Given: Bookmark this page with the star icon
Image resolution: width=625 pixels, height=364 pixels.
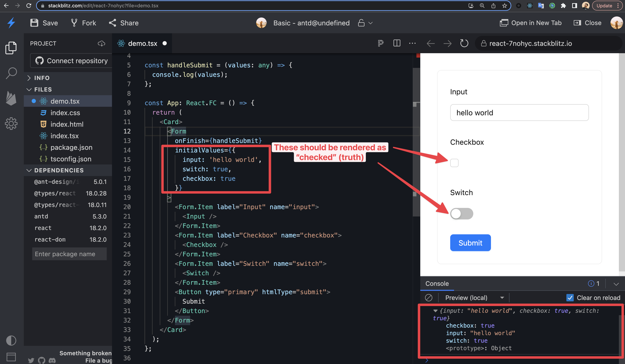Looking at the screenshot, I should tap(504, 5).
